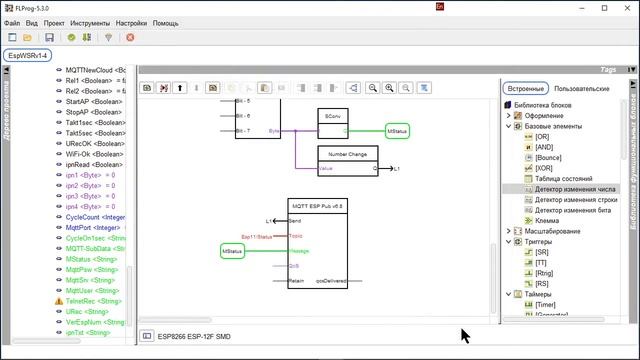
Task: Click the new project icon in the main toolbar
Action: click(x=12, y=38)
